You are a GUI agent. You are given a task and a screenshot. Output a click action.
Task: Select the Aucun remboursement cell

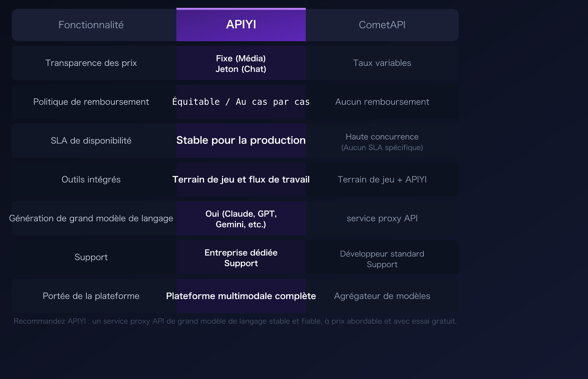(382, 102)
